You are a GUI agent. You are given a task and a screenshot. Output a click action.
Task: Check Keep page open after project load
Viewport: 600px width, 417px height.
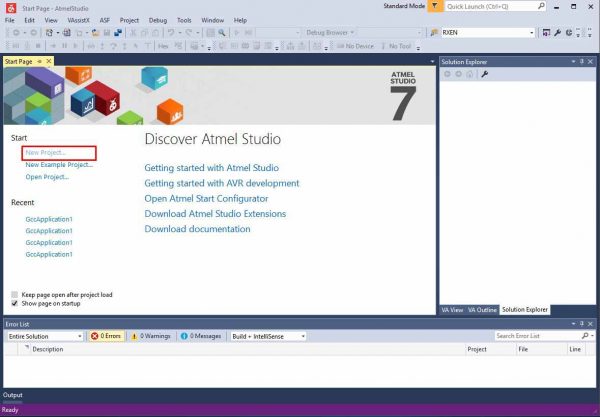tap(15, 294)
